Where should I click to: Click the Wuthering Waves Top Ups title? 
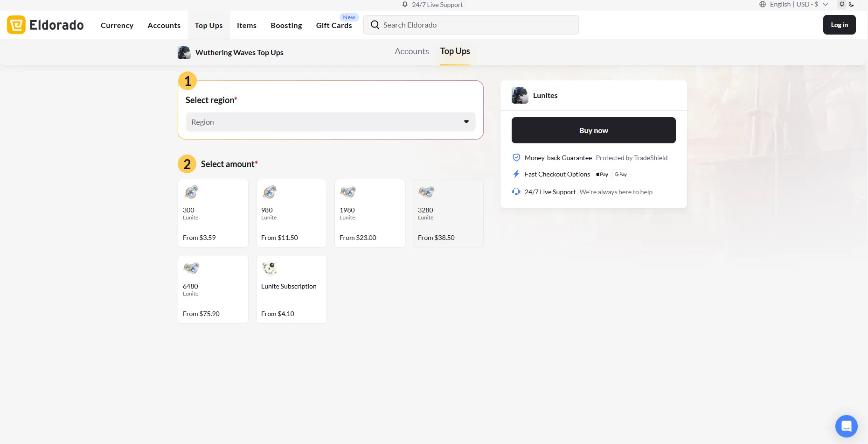tap(239, 52)
